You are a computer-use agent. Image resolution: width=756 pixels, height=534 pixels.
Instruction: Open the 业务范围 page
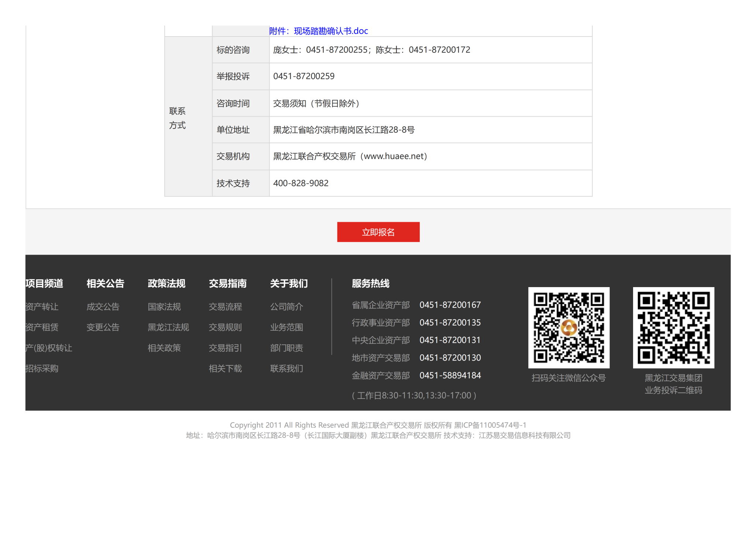click(286, 327)
